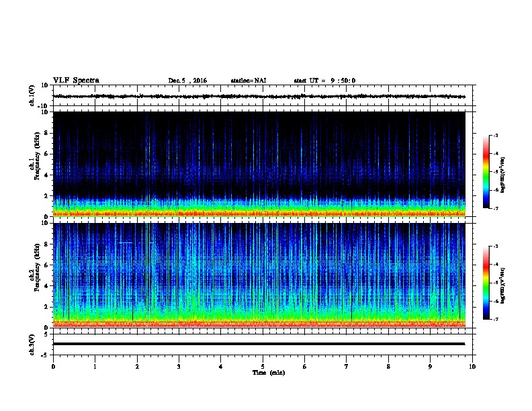
Task: Click the upper ch.1 color scale bar
Action: coord(486,172)
